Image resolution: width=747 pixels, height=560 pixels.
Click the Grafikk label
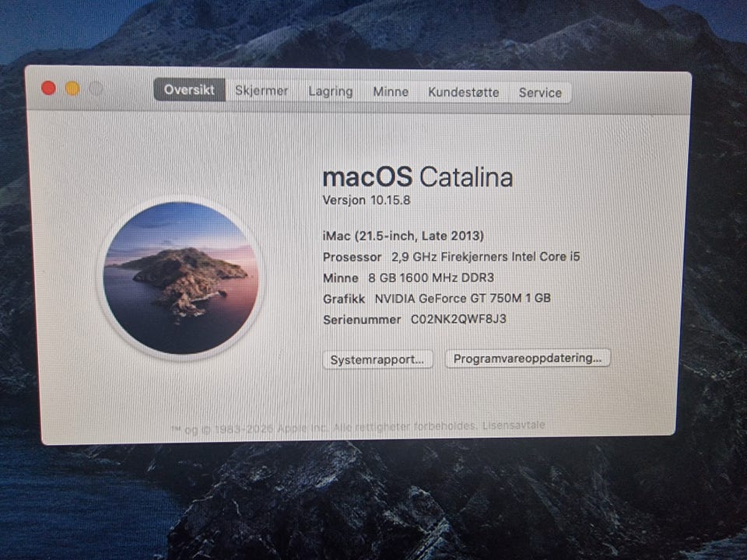[x=344, y=299]
